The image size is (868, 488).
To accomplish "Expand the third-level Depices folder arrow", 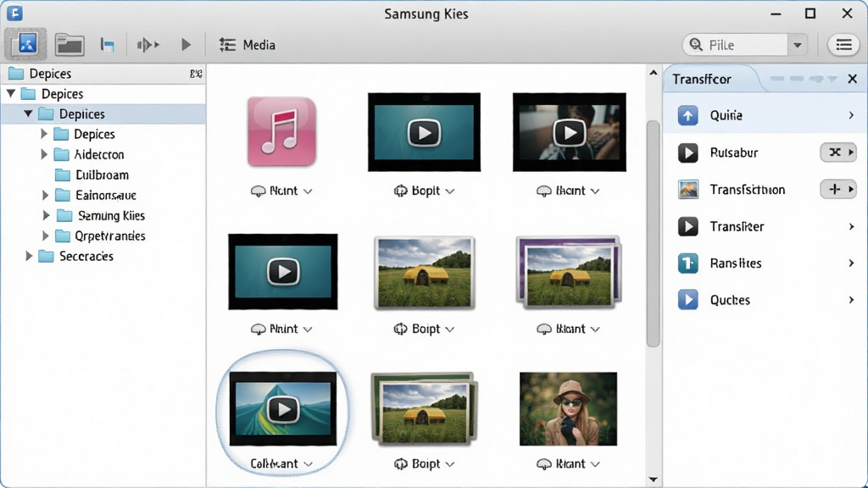I will (x=44, y=134).
